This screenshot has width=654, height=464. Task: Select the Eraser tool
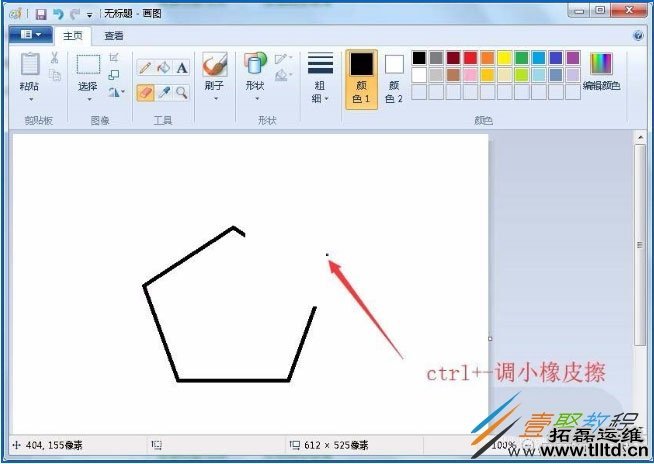145,93
